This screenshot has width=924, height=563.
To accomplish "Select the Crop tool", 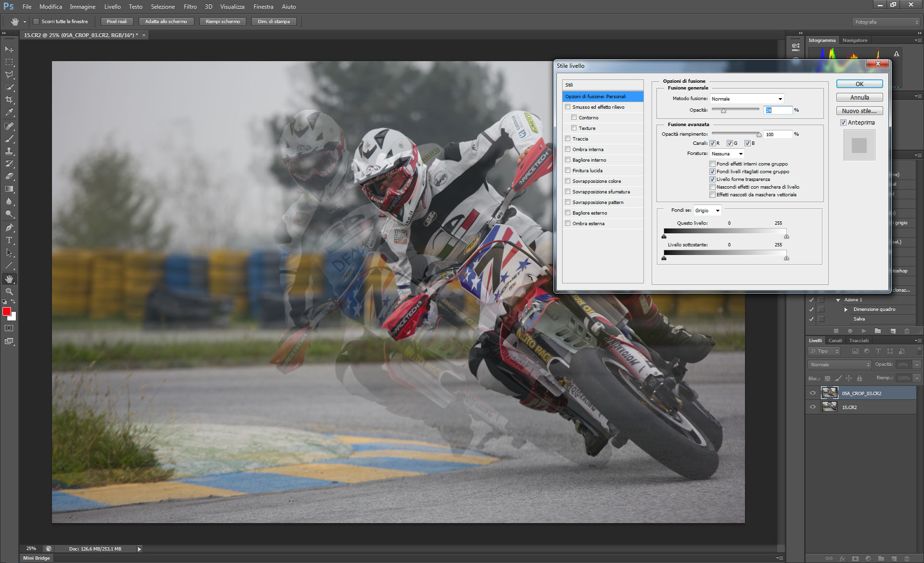I will coord(9,100).
